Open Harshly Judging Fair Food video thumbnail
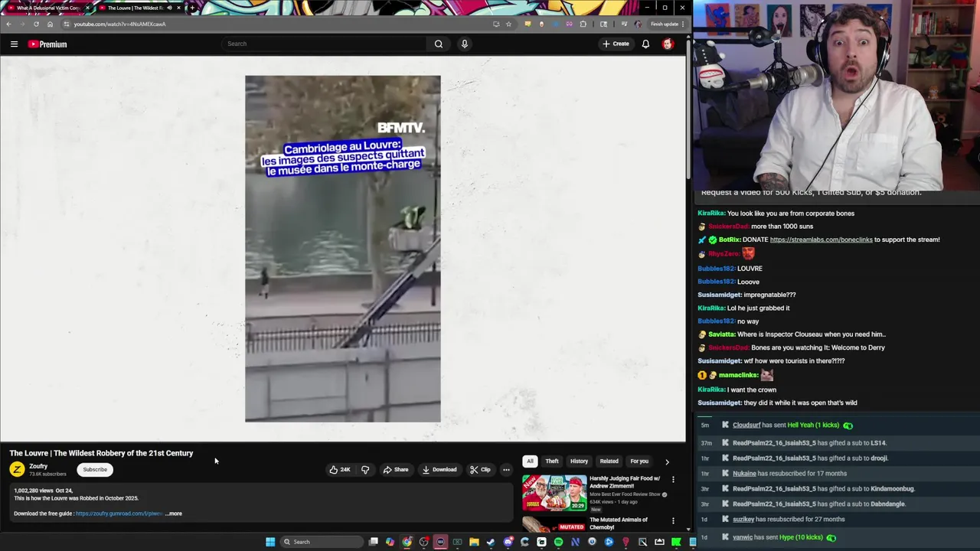The height and width of the screenshot is (551, 980). click(x=554, y=493)
